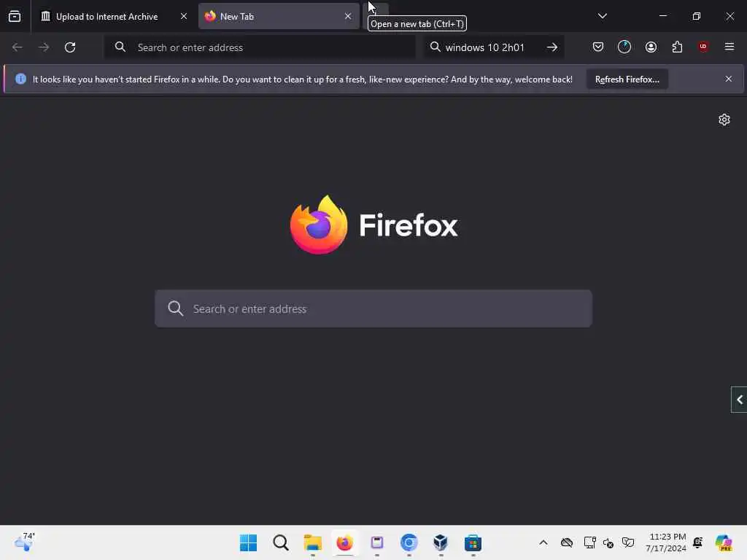Click the address bar magnifier icon
747x560 pixels.
(x=120, y=47)
